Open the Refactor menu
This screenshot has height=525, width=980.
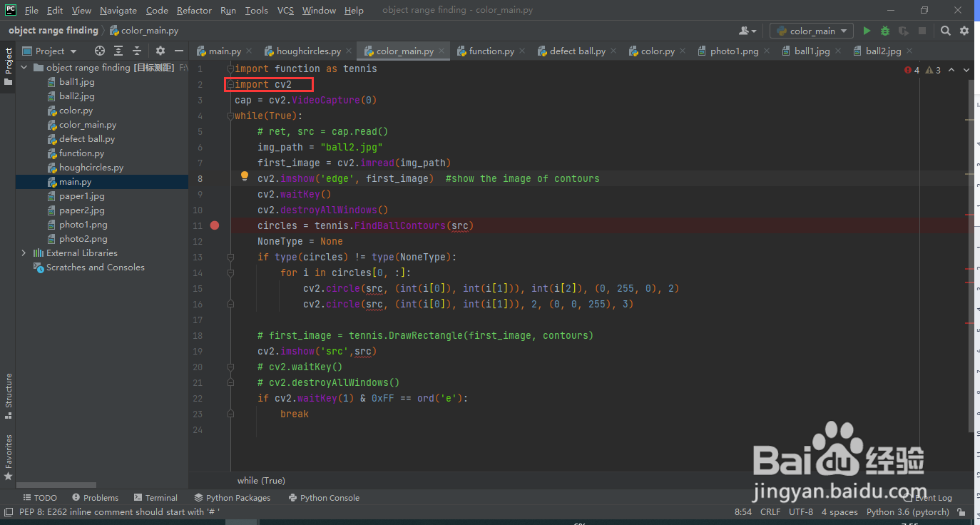click(x=194, y=10)
